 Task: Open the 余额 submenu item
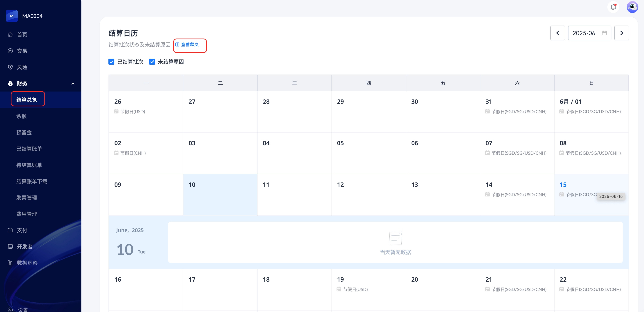click(x=21, y=116)
